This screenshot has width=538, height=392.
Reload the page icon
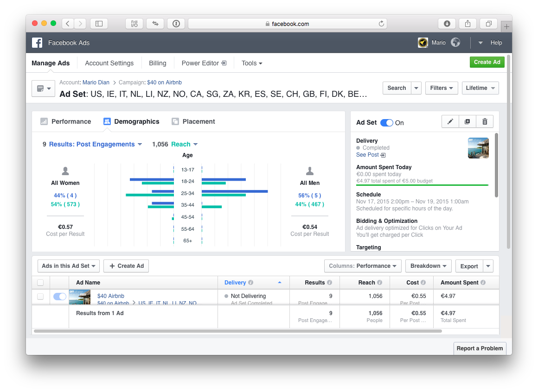point(381,24)
